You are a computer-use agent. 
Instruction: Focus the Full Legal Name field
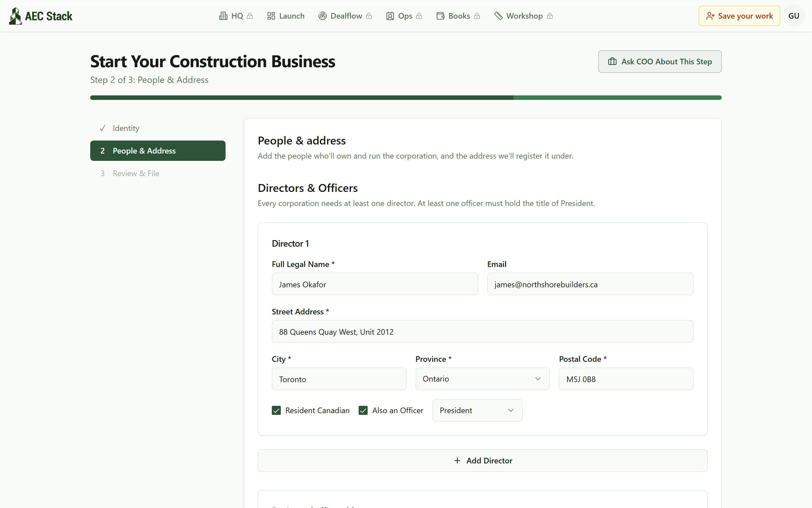point(375,284)
